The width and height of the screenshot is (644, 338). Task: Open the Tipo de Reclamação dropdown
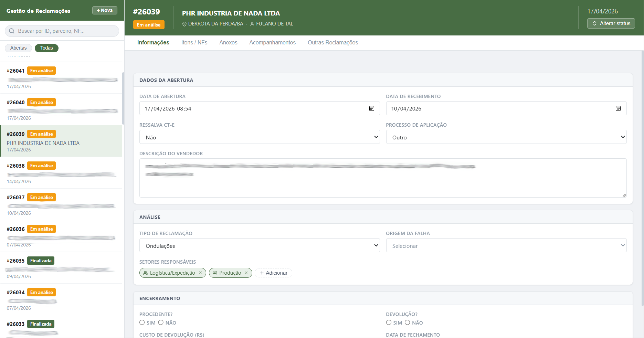260,245
